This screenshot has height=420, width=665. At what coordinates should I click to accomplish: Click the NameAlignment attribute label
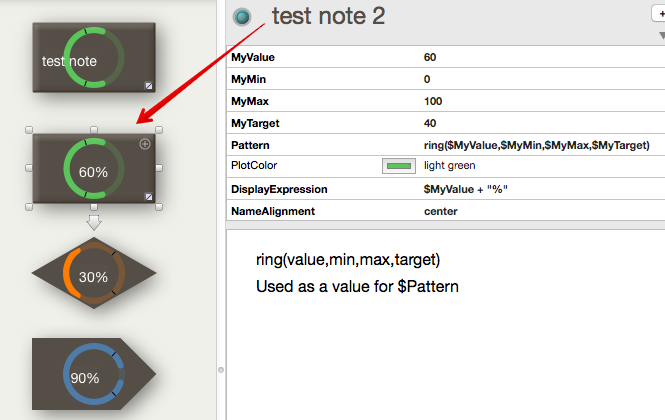click(x=273, y=211)
